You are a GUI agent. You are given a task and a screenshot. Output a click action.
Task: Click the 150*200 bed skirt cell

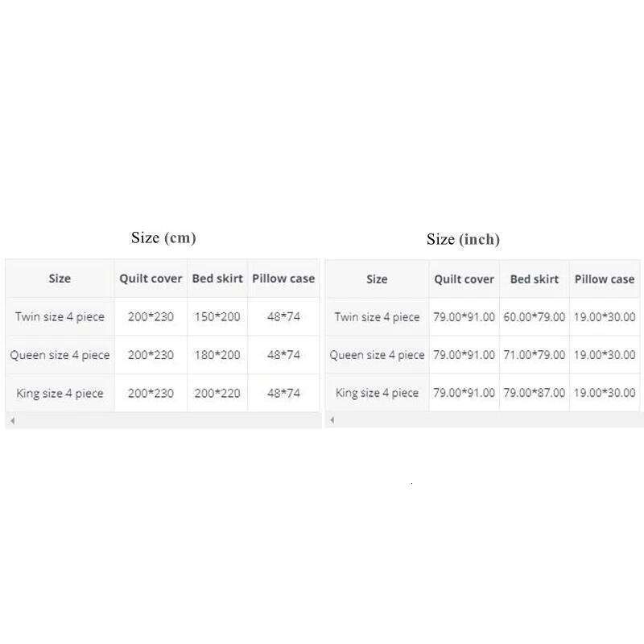coord(217,317)
